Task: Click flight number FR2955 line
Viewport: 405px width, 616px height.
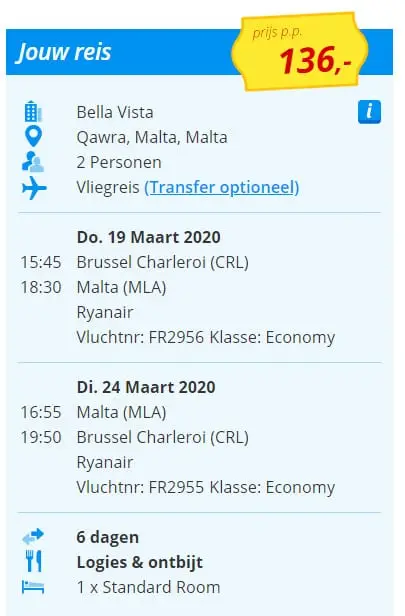Action: [x=206, y=488]
